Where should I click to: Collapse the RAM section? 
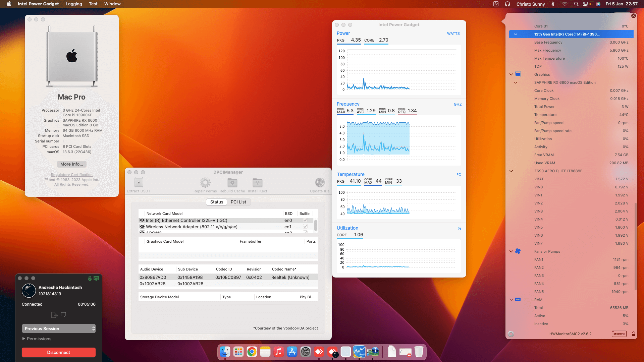tap(511, 300)
